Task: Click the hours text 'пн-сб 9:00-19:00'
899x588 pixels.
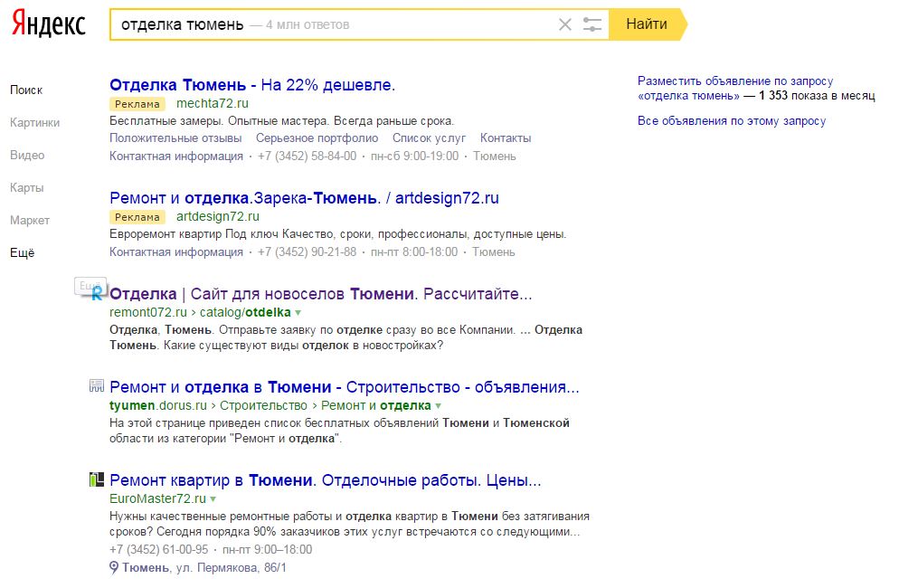Action: tap(414, 156)
